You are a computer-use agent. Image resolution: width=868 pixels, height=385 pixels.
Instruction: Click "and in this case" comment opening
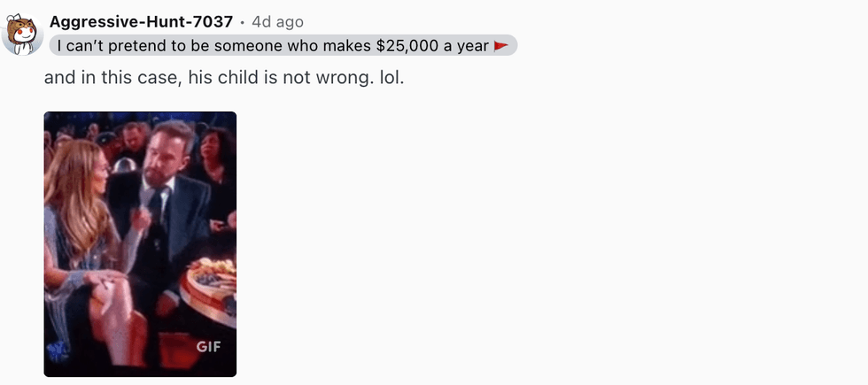click(113, 78)
